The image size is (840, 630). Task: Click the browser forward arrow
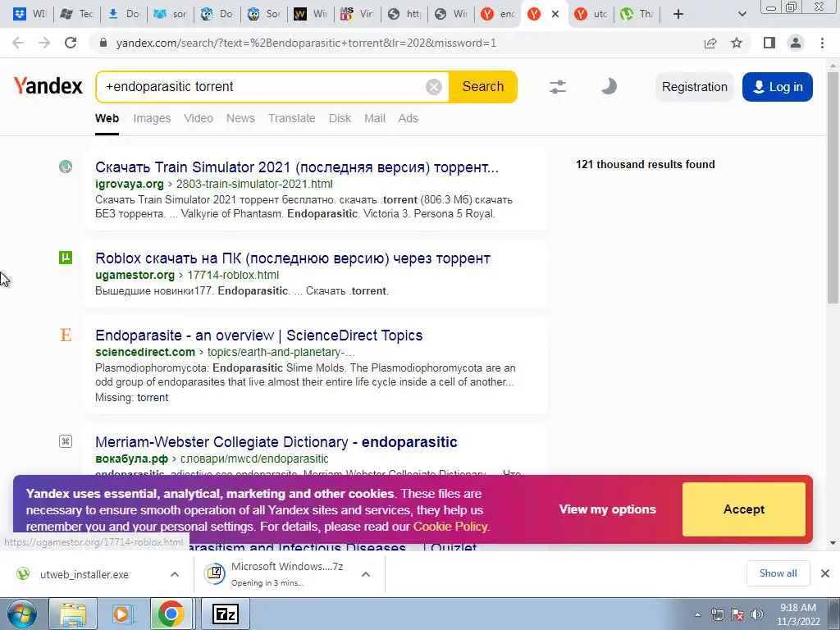click(x=44, y=43)
